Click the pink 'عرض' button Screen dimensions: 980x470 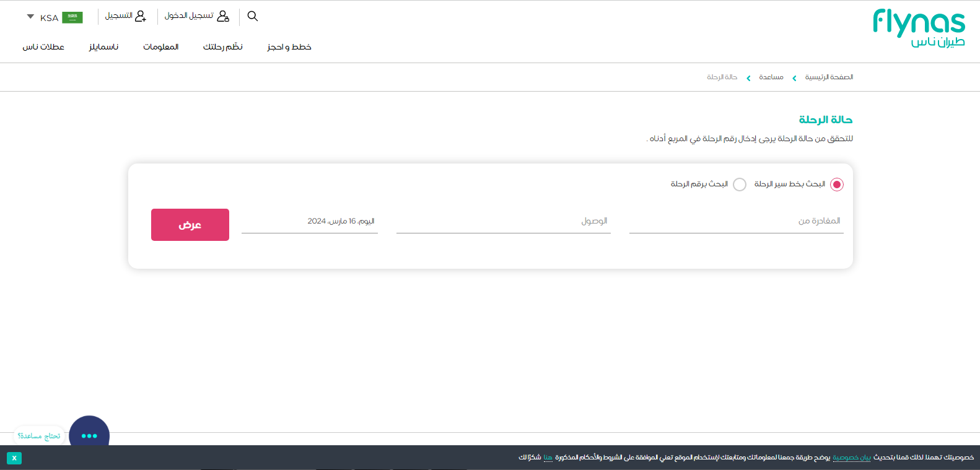190,225
